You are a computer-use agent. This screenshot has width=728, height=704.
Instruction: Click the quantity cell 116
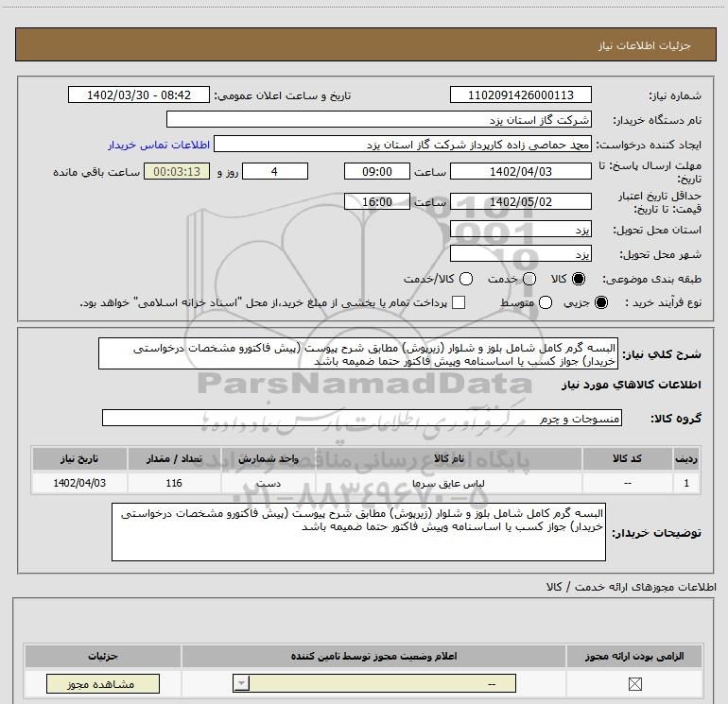pyautogui.click(x=174, y=483)
